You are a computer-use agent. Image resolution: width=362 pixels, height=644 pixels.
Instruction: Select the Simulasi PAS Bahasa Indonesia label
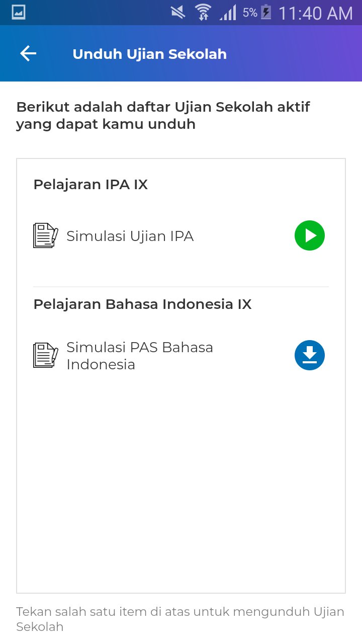pos(140,356)
